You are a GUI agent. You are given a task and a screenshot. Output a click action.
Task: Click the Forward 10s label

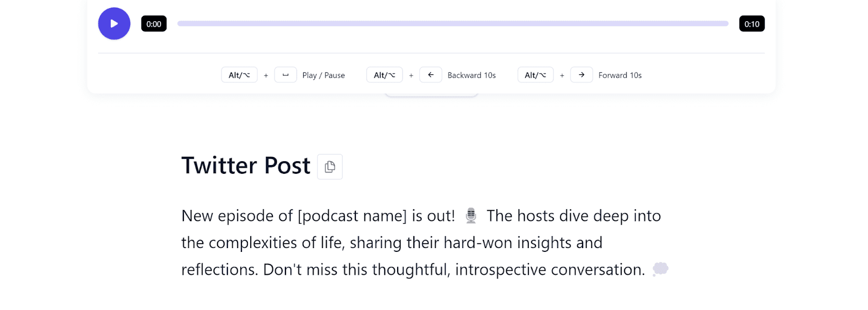click(x=620, y=75)
